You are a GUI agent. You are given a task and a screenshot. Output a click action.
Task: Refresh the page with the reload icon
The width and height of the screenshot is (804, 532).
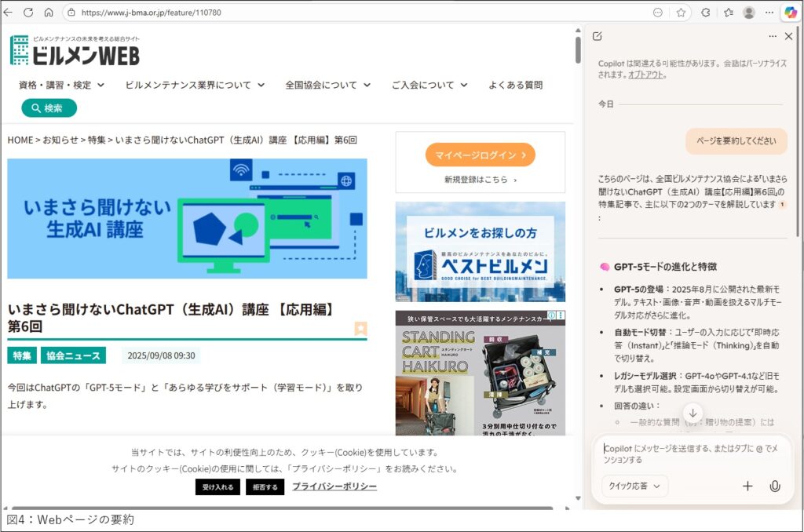pos(28,13)
